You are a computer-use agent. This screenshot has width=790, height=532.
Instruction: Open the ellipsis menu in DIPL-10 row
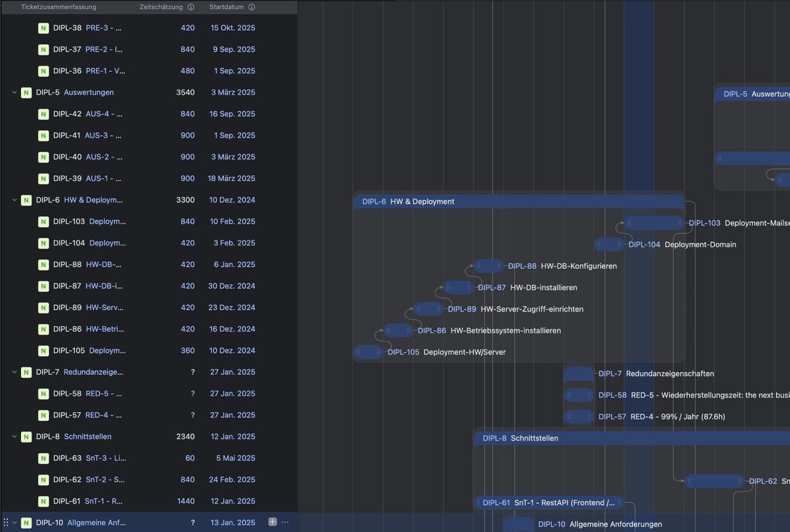click(x=285, y=522)
